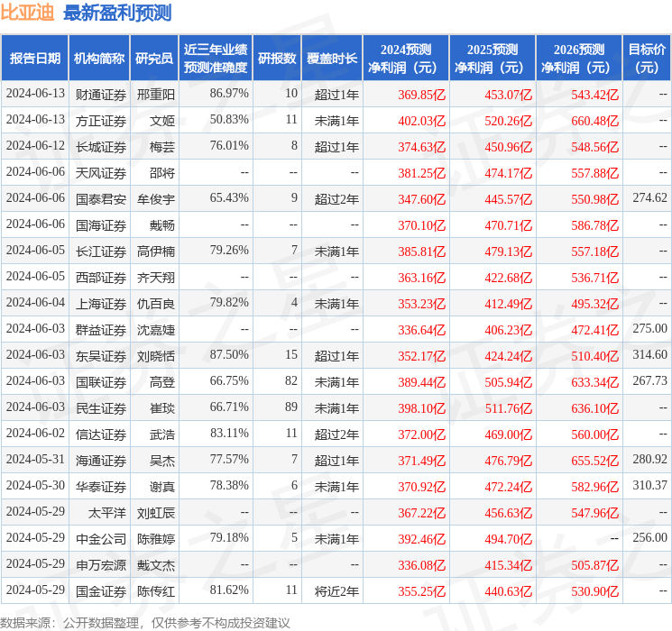The image size is (672, 631).
Task: Select the 机构简称 column header
Action: click(99, 59)
